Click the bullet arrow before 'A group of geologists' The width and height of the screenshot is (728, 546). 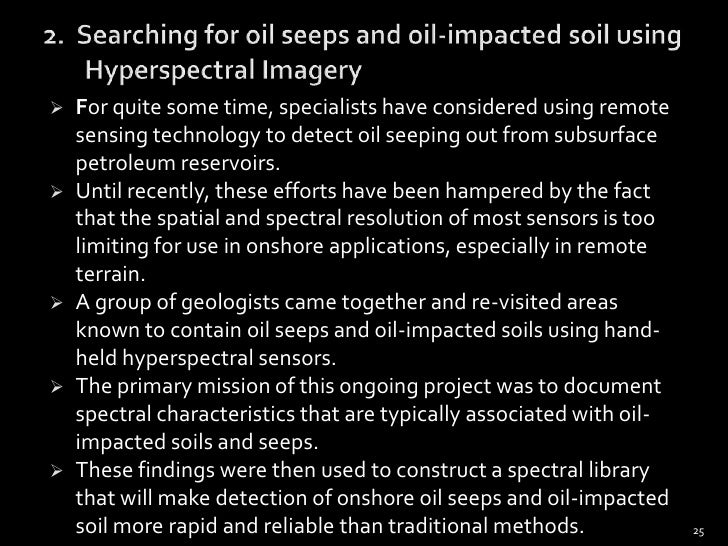coord(57,303)
